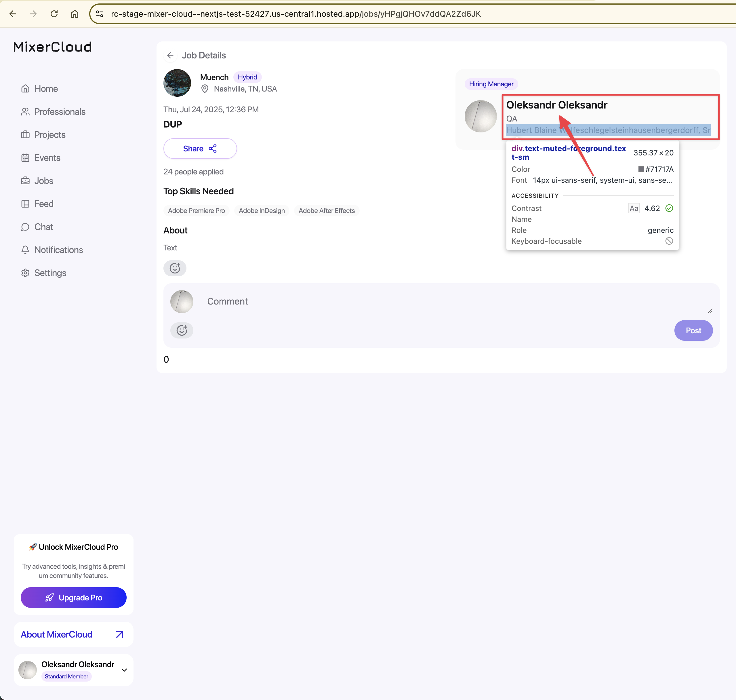736x700 pixels.
Task: Click the back arrow beside Job Details
Action: 171,55
